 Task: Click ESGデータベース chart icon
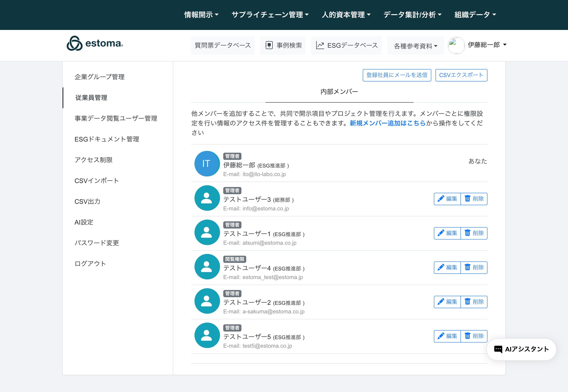pos(320,46)
